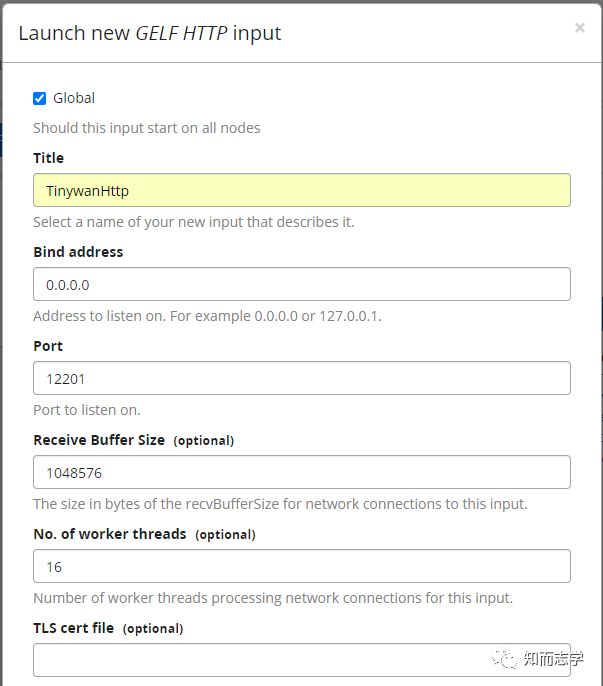603x686 pixels.
Task: Click the recvBufferSize description text
Action: [280, 504]
